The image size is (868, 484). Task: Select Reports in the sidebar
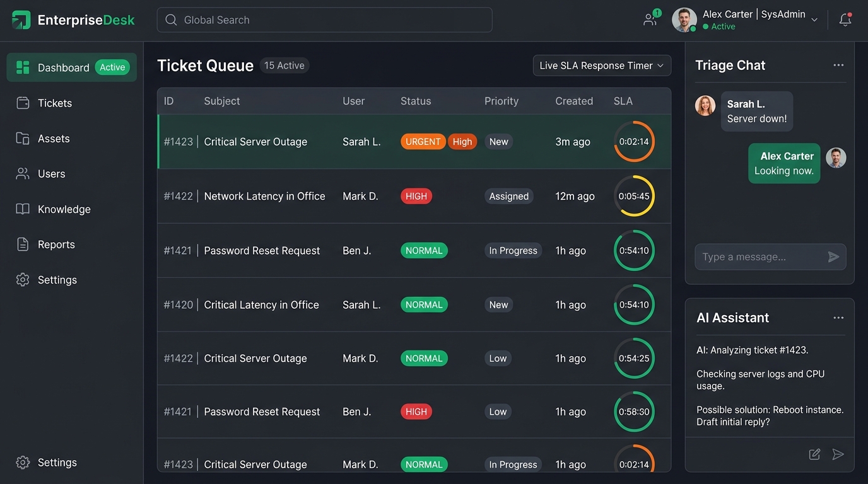click(56, 244)
